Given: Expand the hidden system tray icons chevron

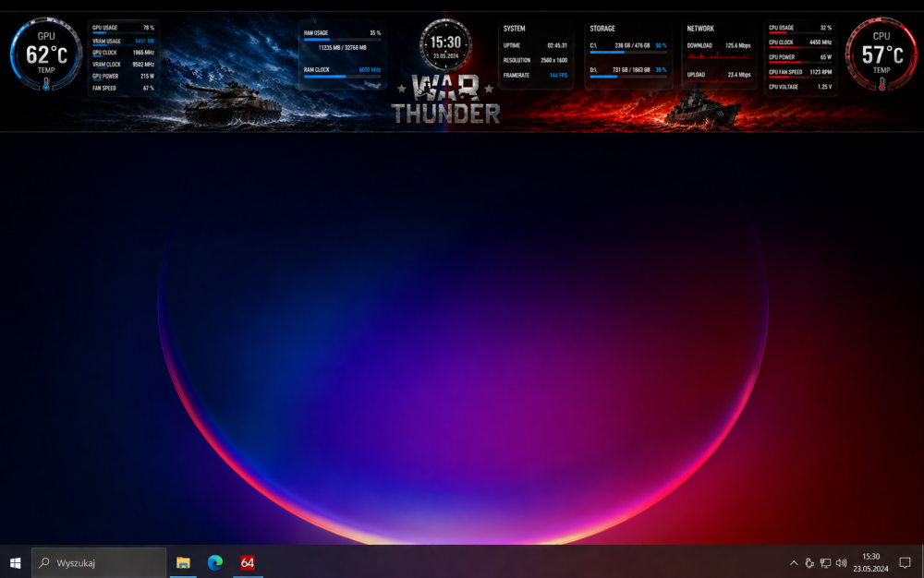Looking at the screenshot, I should [x=794, y=562].
